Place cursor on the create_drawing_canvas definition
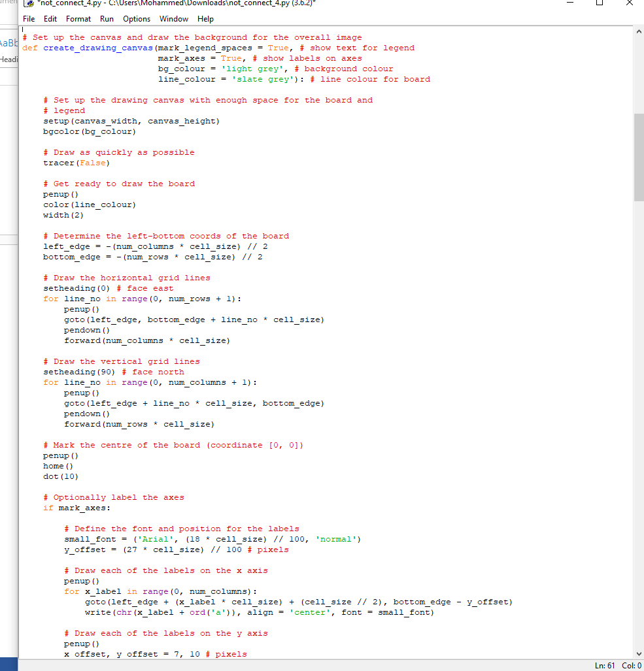The height and width of the screenshot is (671, 644). pyautogui.click(x=98, y=48)
